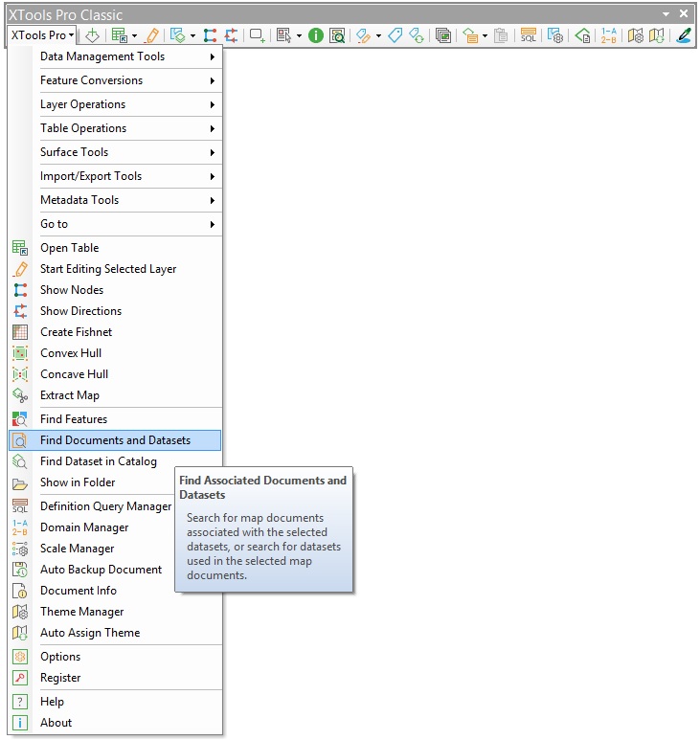Screen dimensions: 700x740
Task: Open the XTools Pro dropdown menu
Action: pos(42,35)
